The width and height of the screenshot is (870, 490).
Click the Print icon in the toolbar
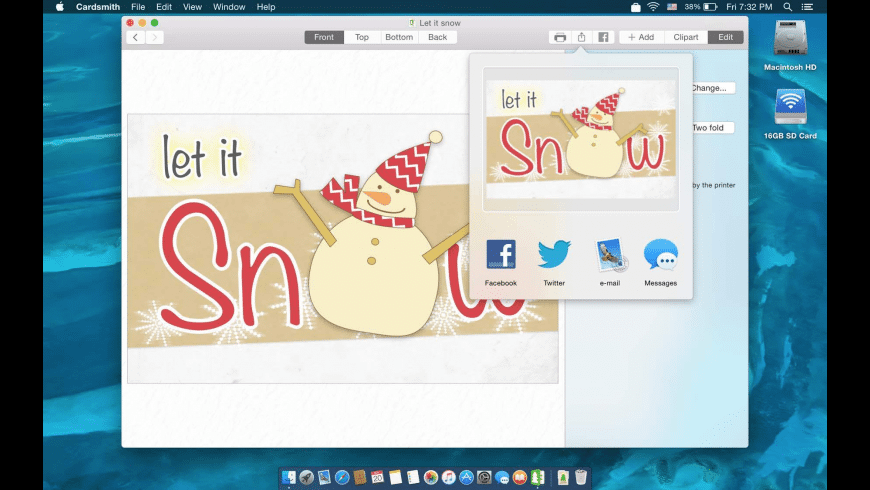point(560,37)
